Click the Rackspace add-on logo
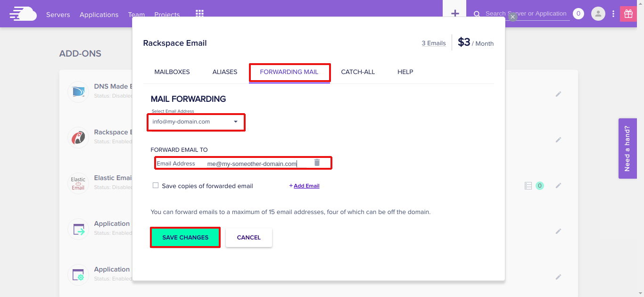The width and height of the screenshot is (644, 297). click(78, 138)
